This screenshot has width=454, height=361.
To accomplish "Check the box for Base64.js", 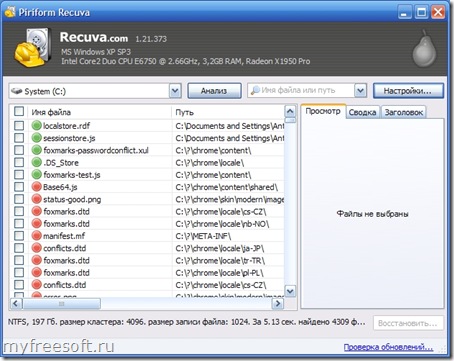I will (x=19, y=187).
